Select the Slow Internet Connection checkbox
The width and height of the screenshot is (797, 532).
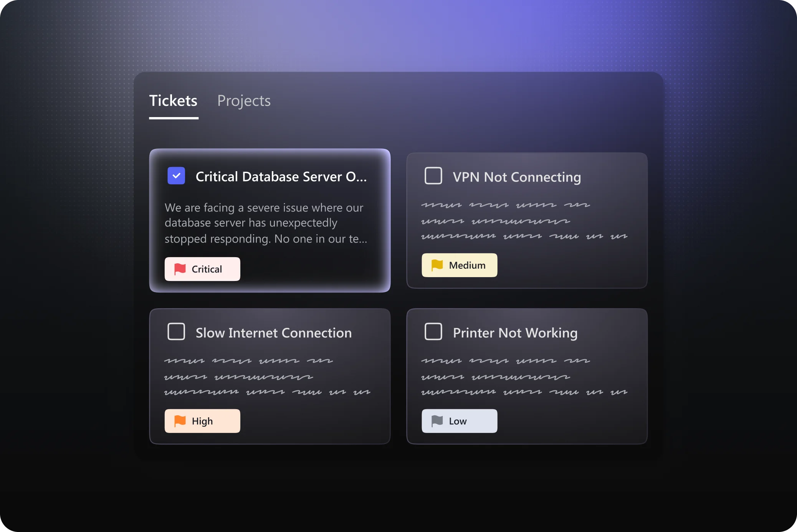[176, 332]
